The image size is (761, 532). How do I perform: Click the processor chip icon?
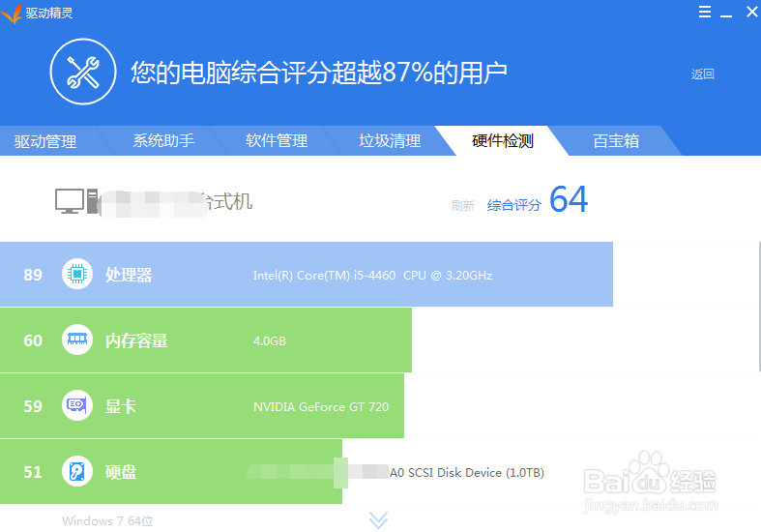coord(77,275)
